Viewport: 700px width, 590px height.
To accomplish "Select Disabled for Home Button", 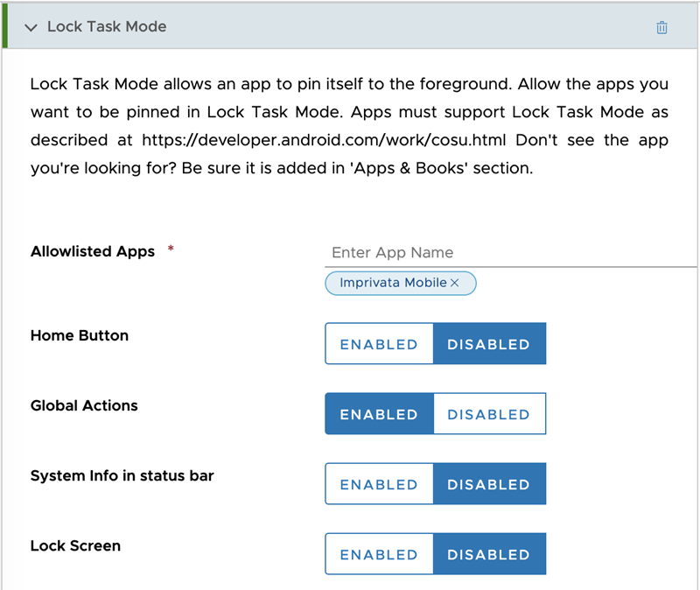I will point(488,344).
